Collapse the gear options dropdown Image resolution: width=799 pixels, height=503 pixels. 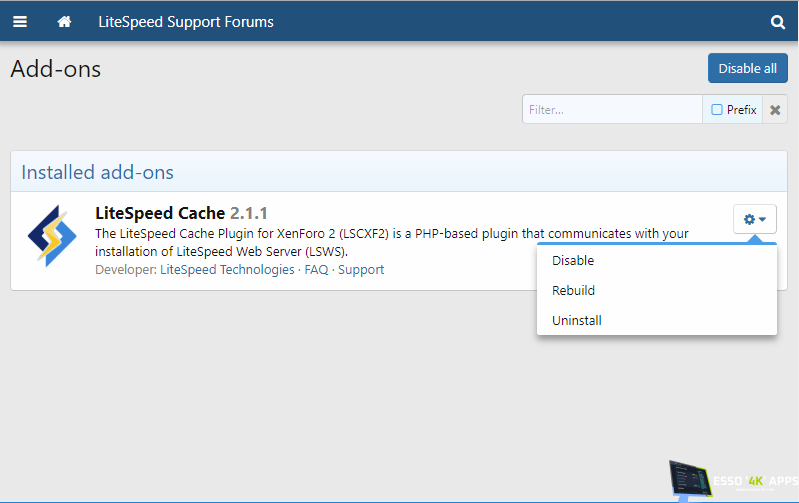(755, 219)
